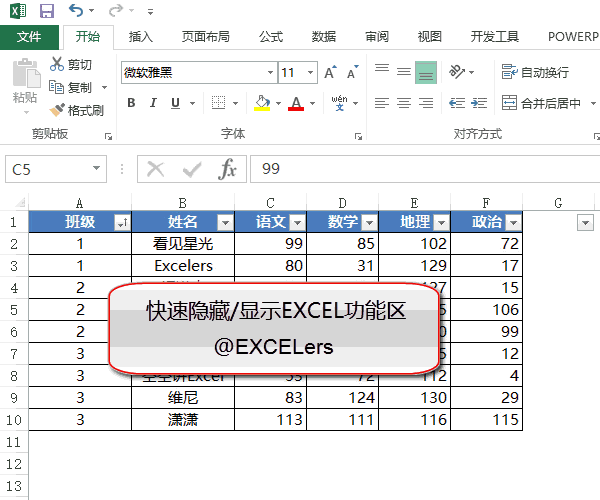
Task: Switch to the 数据 ribbon tab
Action: coord(323,36)
